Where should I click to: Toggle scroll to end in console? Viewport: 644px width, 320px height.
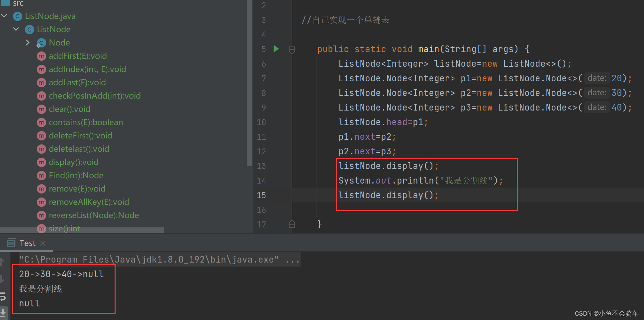pos(3,313)
